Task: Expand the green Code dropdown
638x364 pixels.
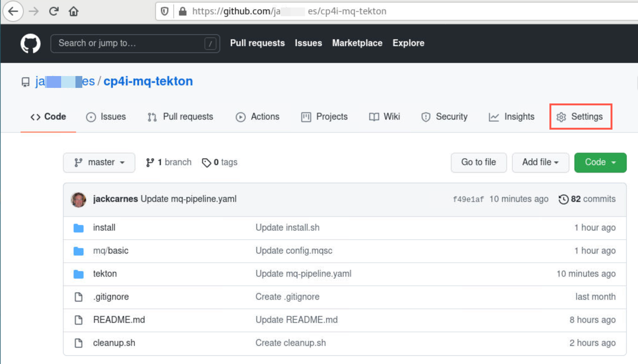Action: click(600, 162)
